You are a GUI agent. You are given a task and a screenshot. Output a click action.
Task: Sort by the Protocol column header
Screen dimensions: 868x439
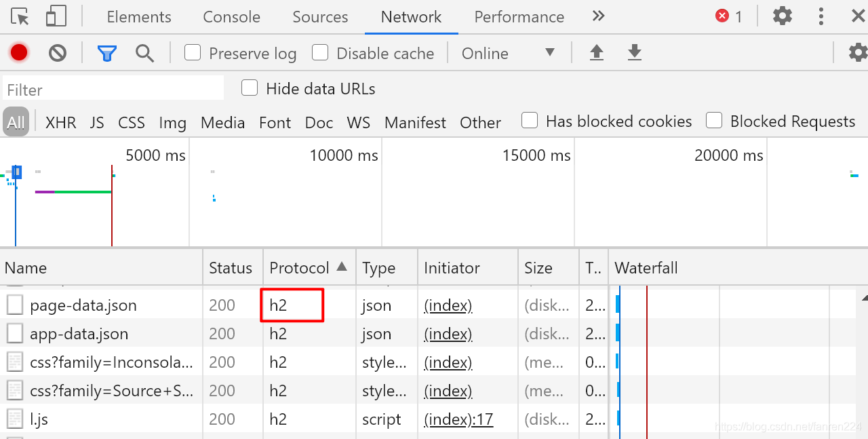click(299, 268)
